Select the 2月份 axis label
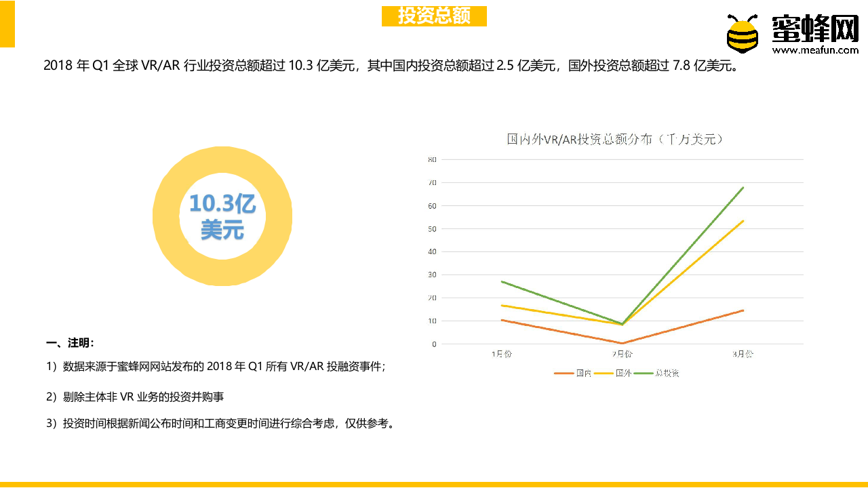 click(623, 353)
